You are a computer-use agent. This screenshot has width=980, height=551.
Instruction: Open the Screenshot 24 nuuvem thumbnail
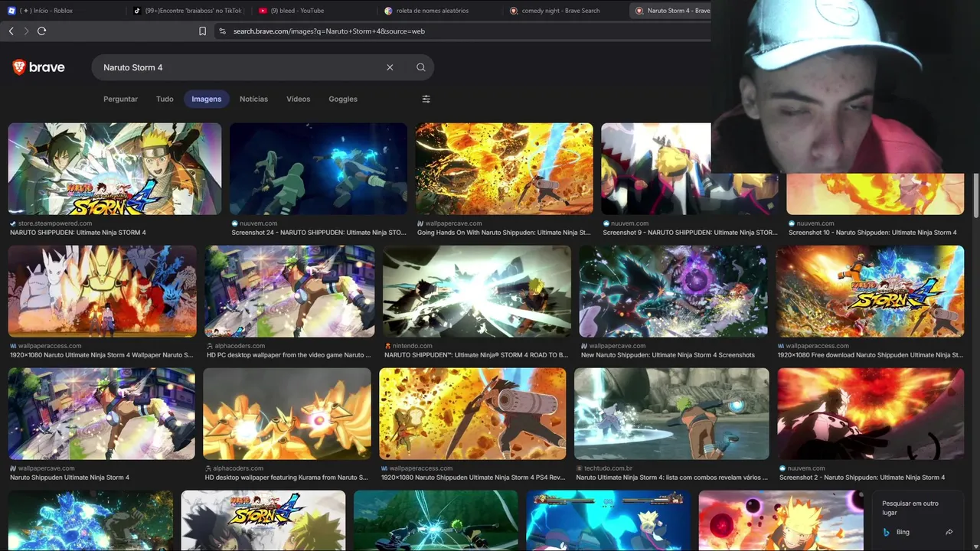(x=318, y=168)
